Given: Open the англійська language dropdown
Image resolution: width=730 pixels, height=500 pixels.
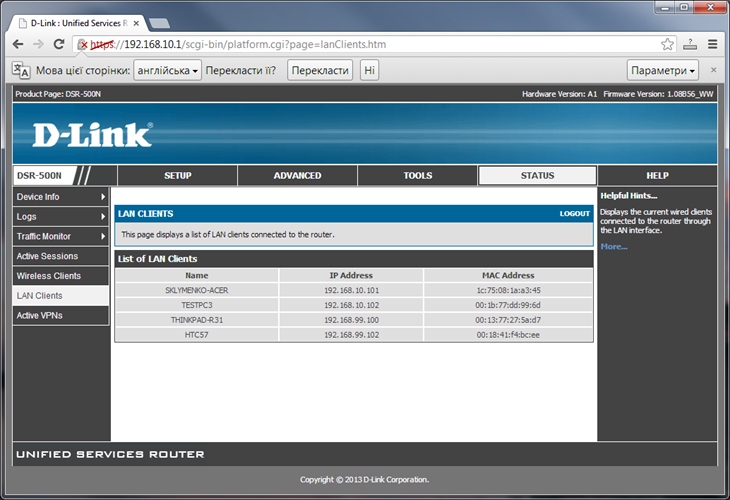Looking at the screenshot, I should (167, 70).
